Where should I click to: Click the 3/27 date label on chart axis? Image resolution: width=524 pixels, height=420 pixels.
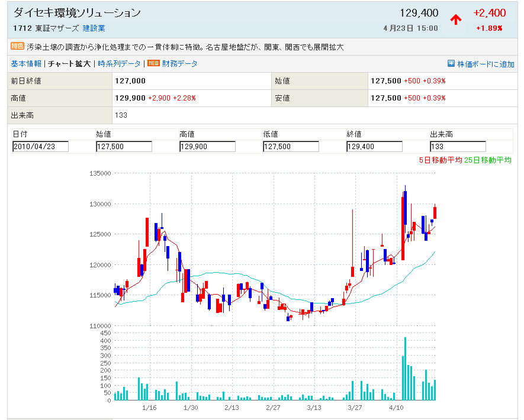click(355, 408)
